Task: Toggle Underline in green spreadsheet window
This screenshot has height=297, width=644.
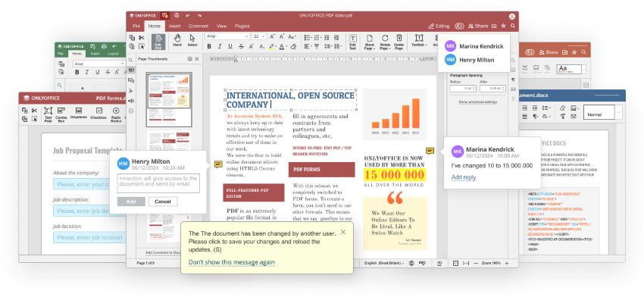Action: coord(97,72)
